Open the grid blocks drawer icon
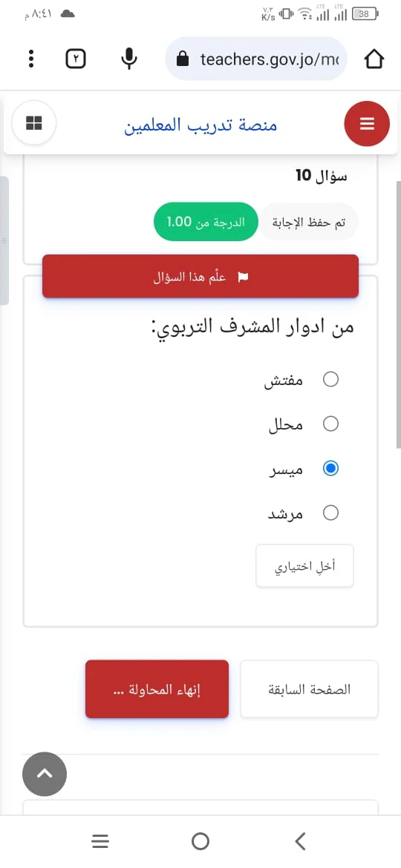 pos(33,123)
